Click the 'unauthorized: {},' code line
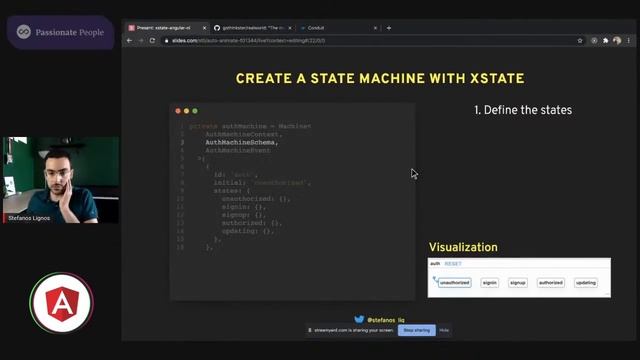The height and width of the screenshot is (360, 640). point(256,199)
